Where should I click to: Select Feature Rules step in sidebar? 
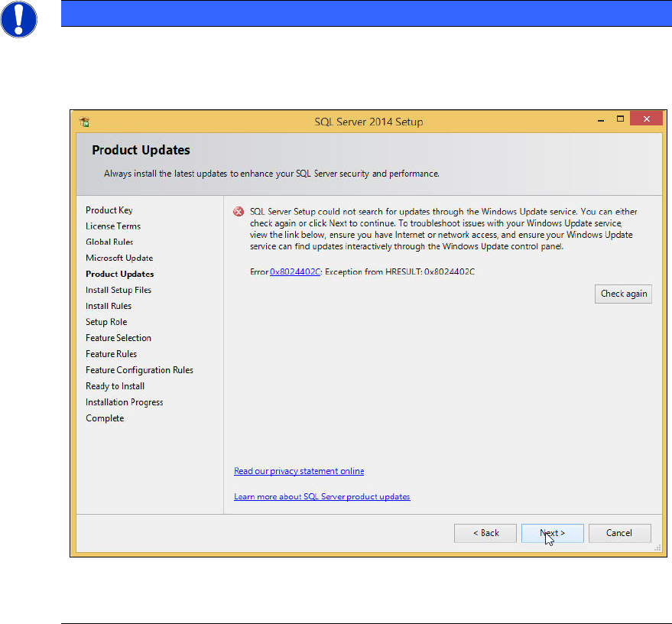point(111,354)
